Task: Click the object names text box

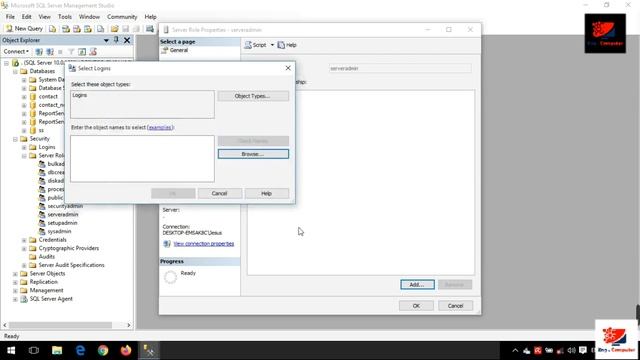Action: click(x=142, y=159)
